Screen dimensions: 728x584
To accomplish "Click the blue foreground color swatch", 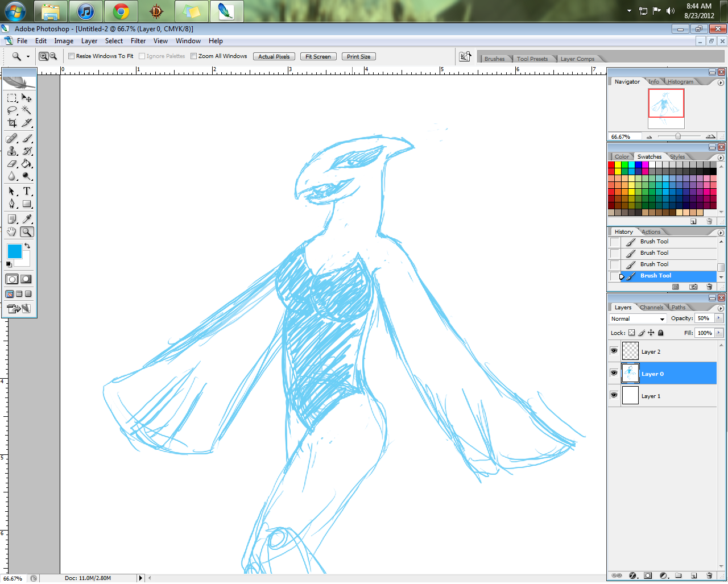I will (14, 251).
